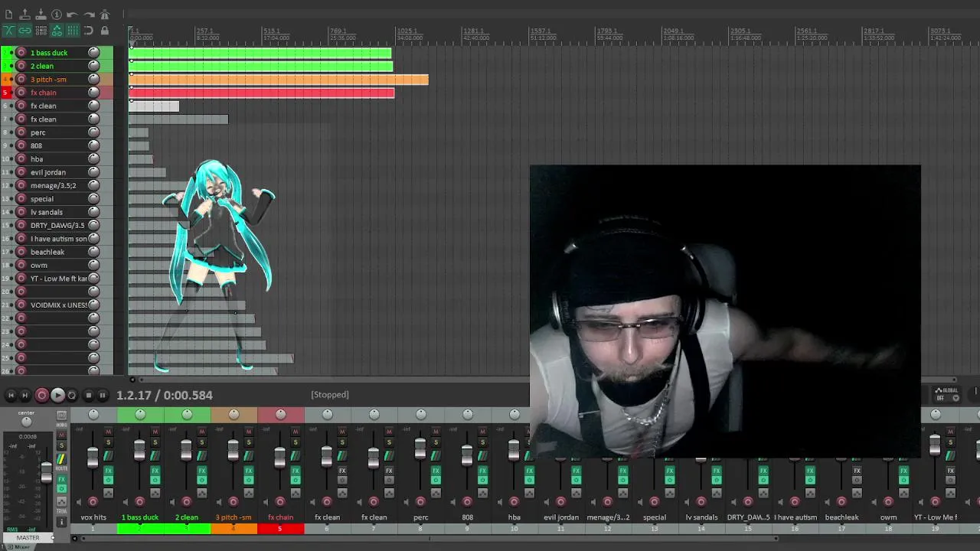The image size is (980, 551).
Task: Toggle item grouping chain-link icon
Action: tap(24, 31)
